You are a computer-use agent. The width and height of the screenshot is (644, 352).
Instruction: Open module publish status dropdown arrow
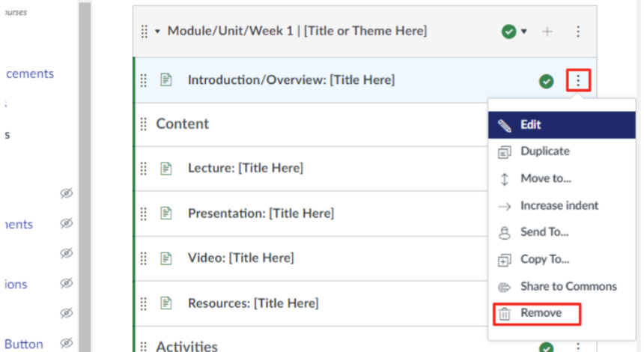point(524,31)
